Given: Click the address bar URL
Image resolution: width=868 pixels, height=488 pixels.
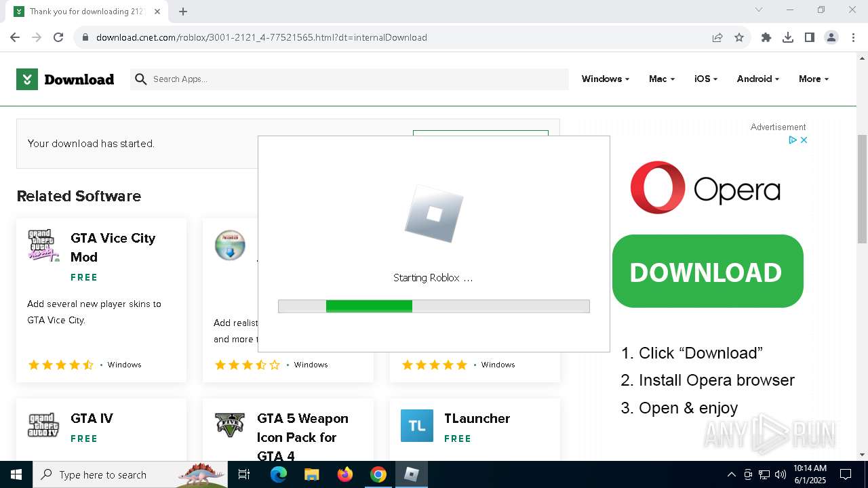Looking at the screenshot, I should click(x=262, y=37).
